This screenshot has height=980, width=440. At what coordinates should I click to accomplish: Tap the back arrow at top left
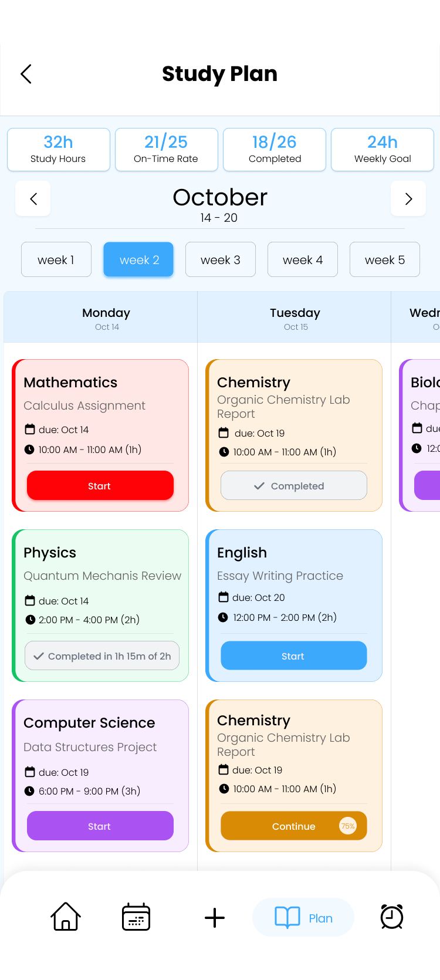tap(26, 74)
